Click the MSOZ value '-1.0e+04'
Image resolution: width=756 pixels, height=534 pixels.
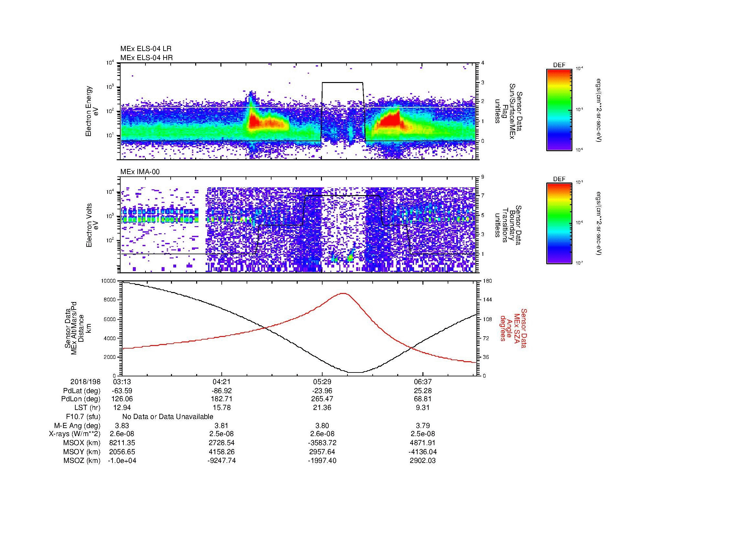pyautogui.click(x=122, y=461)
